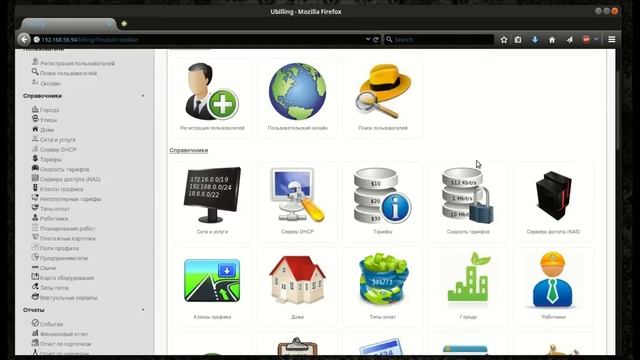
Task: Open the ad blocker icon's dropdown arrow
Action: [x=596, y=39]
